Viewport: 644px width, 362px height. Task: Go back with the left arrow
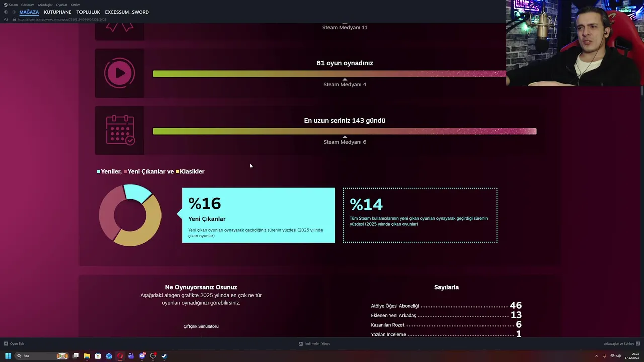coord(6,12)
